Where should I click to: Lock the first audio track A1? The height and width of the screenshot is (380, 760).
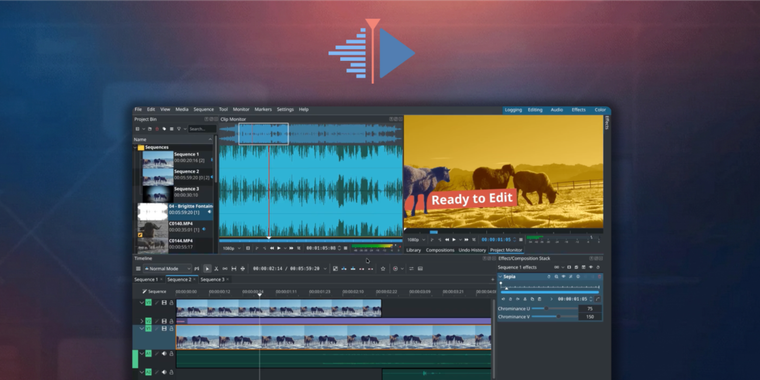pyautogui.click(x=171, y=354)
